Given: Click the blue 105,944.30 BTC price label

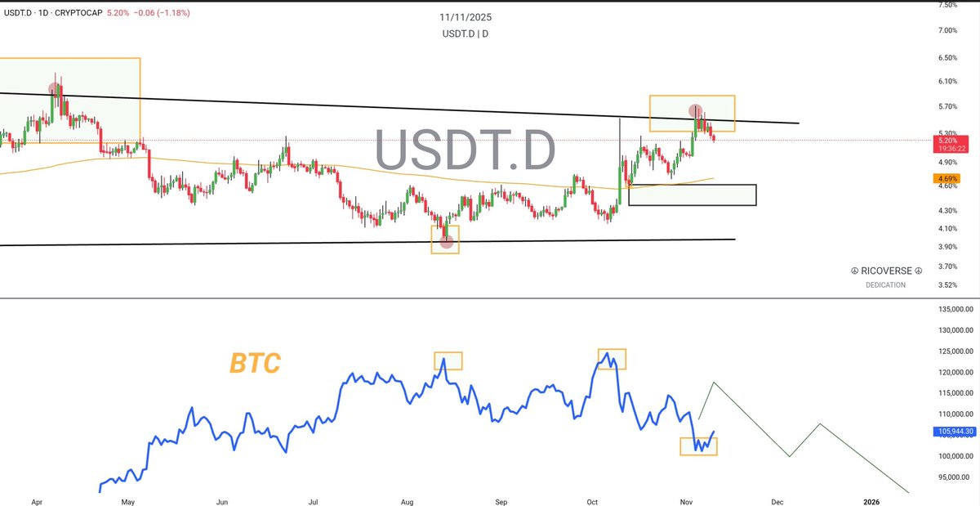Looking at the screenshot, I should 953,431.
